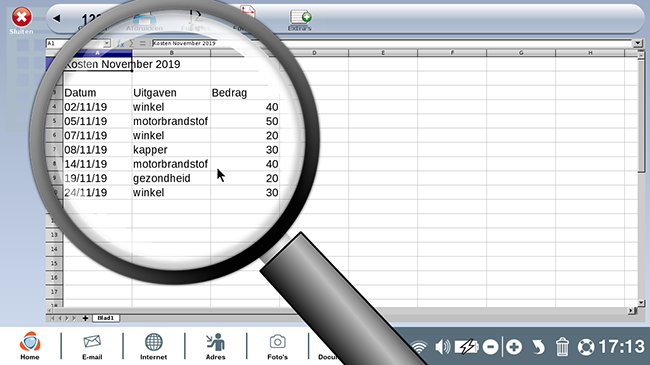Go to Home in the bottom bar

pyautogui.click(x=30, y=346)
